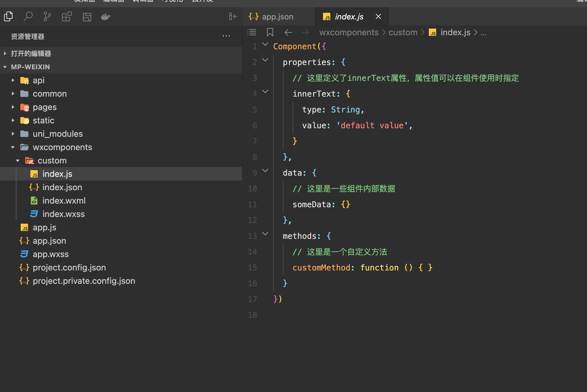This screenshot has height=392, width=587.
Task: Collapse the sidebar with the collapse icon
Action: tap(233, 16)
